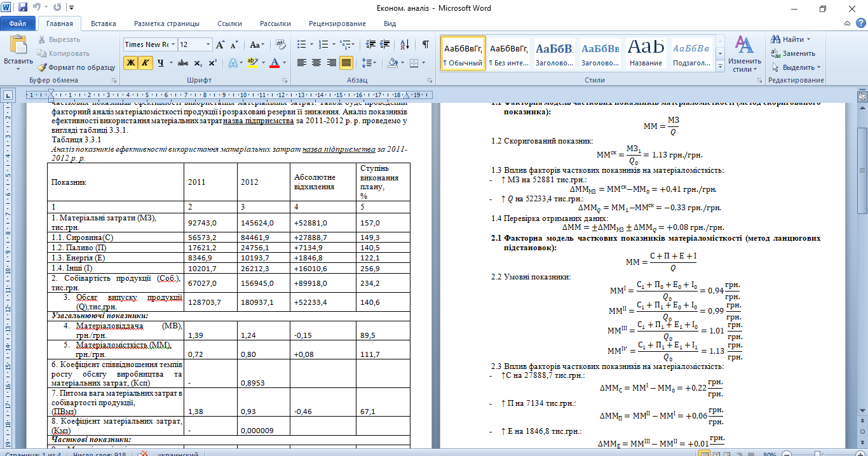Open the font size dropdown showing 12
Viewport: 868px width, 456px height.
pyautogui.click(x=208, y=44)
